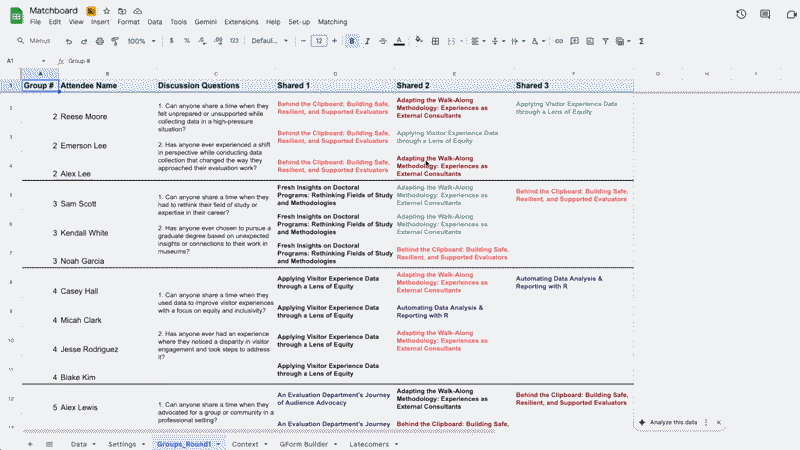The width and height of the screenshot is (800, 450).
Task: Switch to the Latecomers sheet tab
Action: 369,444
